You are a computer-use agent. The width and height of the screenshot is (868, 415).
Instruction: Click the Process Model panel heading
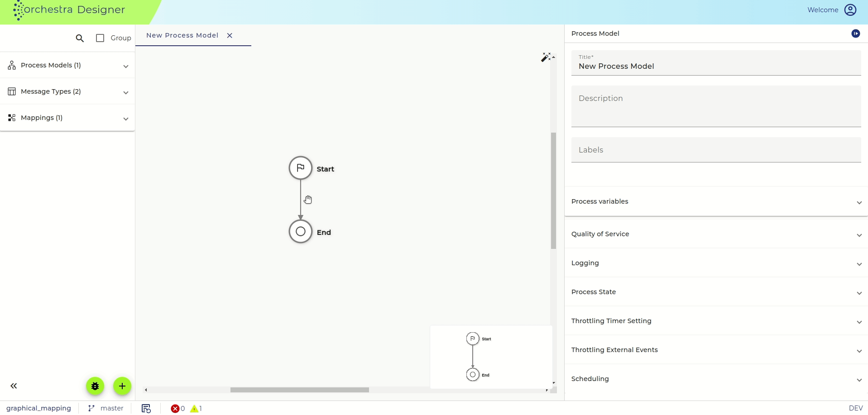coord(595,33)
